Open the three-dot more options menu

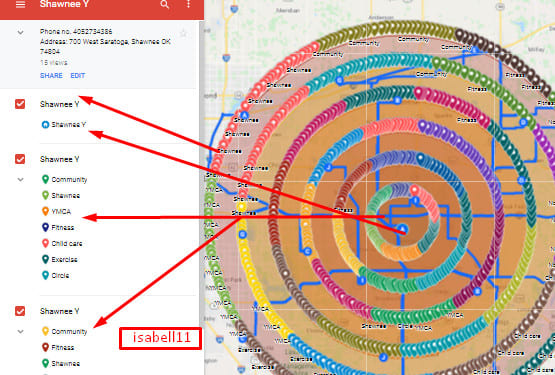click(x=188, y=4)
